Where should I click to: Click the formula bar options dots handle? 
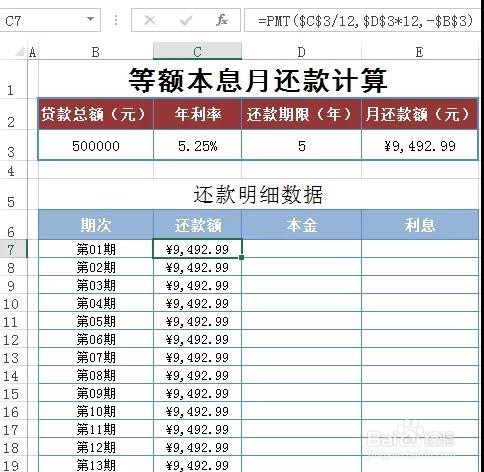point(115,20)
